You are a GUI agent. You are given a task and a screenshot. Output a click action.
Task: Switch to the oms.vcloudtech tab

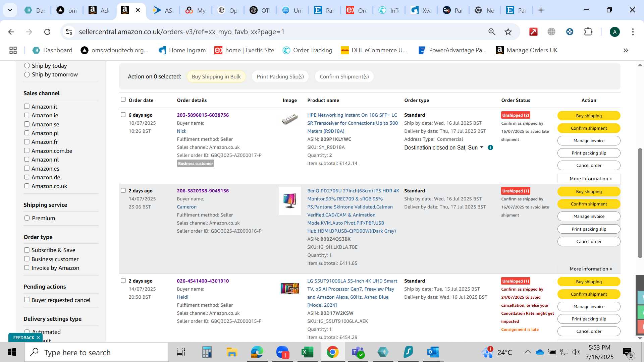66,10
